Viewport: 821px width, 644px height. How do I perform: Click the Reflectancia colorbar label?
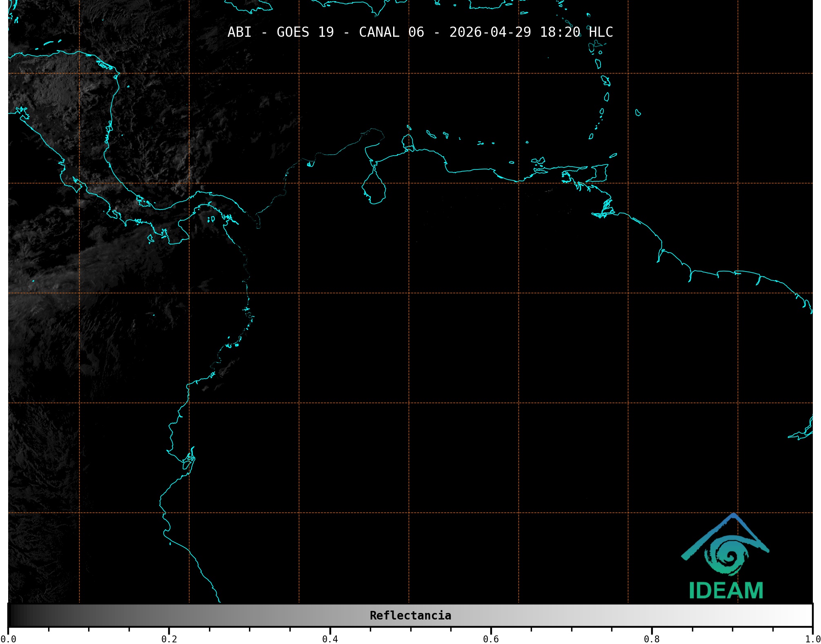click(410, 615)
